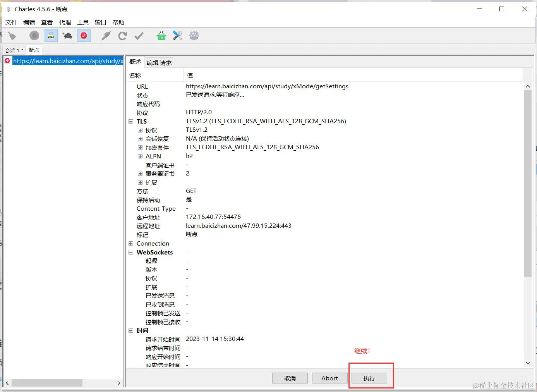Switch to the 概述 tab
The height and width of the screenshot is (392, 537).
(135, 62)
